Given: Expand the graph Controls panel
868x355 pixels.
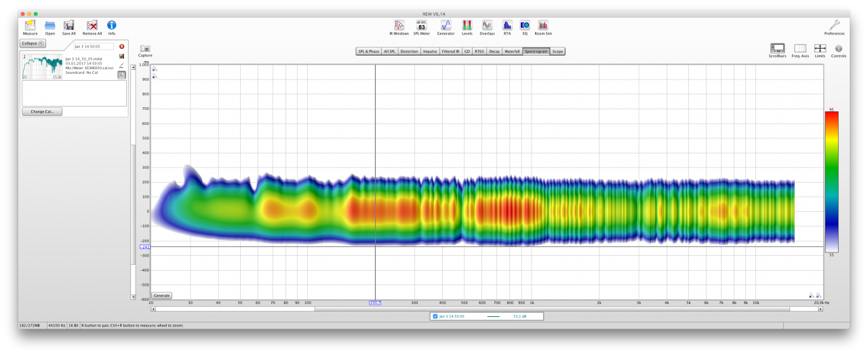Looking at the screenshot, I should (838, 49).
